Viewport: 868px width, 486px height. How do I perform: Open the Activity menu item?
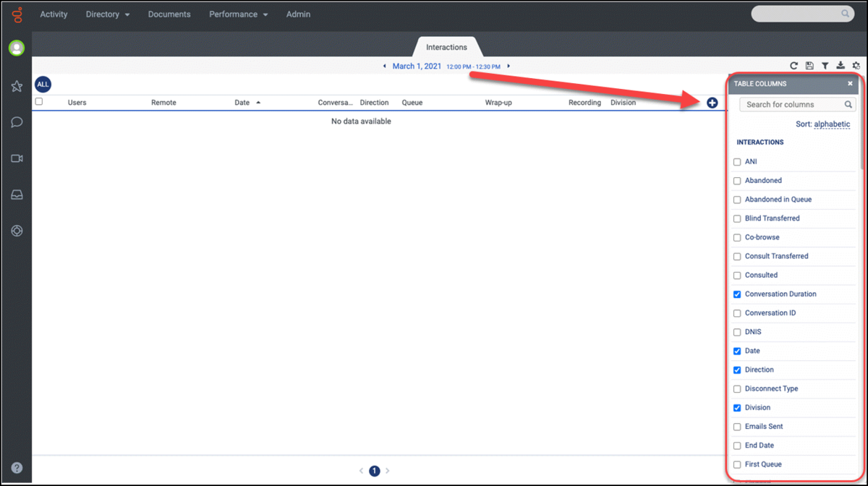54,14
